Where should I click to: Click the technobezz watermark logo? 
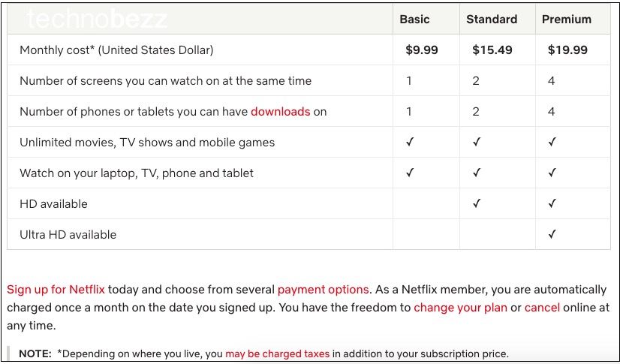pyautogui.click(x=97, y=19)
